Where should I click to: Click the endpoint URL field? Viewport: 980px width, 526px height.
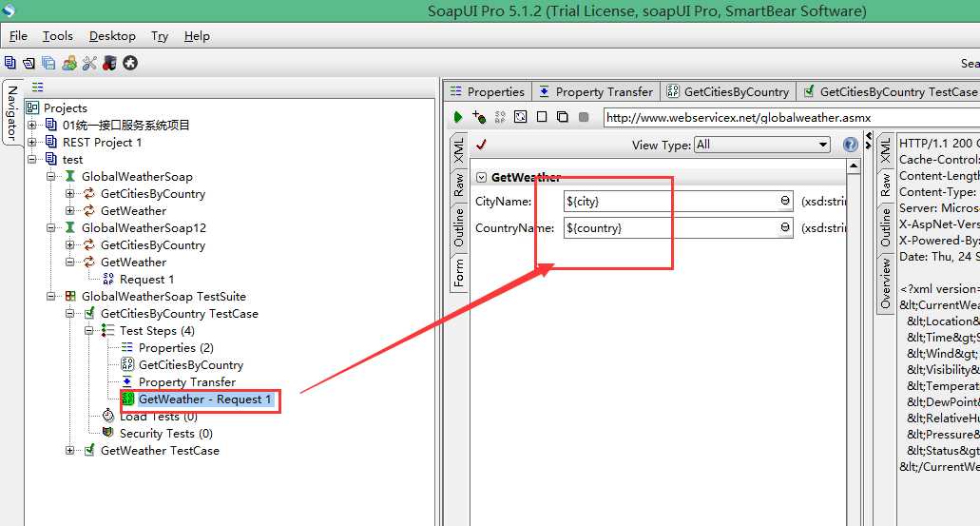pos(791,118)
